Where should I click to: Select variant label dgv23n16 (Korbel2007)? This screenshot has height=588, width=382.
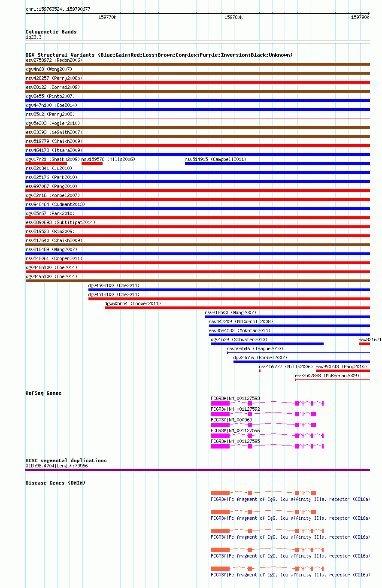(x=261, y=358)
